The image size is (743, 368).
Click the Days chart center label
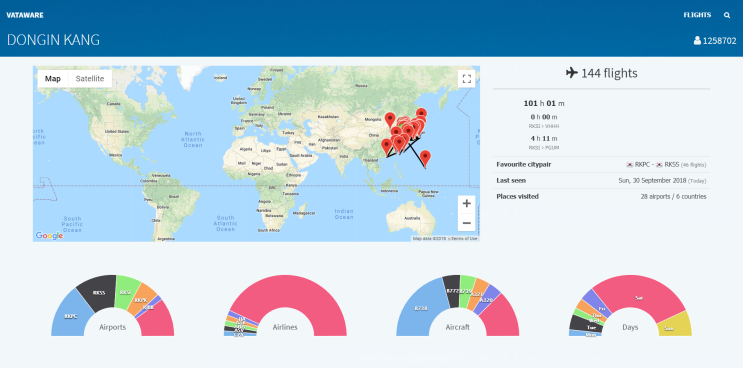(x=630, y=327)
